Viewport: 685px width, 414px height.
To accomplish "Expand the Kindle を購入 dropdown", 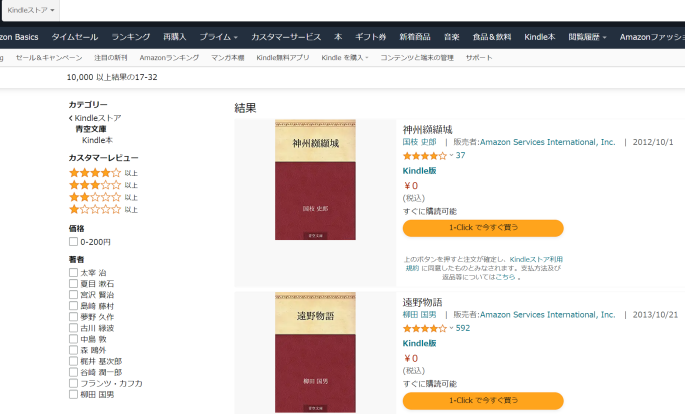I will pyautogui.click(x=345, y=58).
